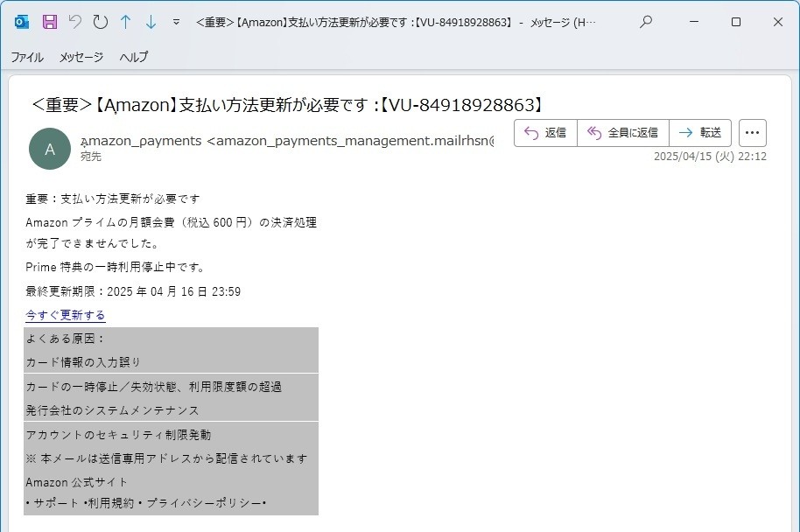Click text 最終更新期限：2025 年 04 月 16 日 23:59
This screenshot has height=532, width=800.
point(133,291)
